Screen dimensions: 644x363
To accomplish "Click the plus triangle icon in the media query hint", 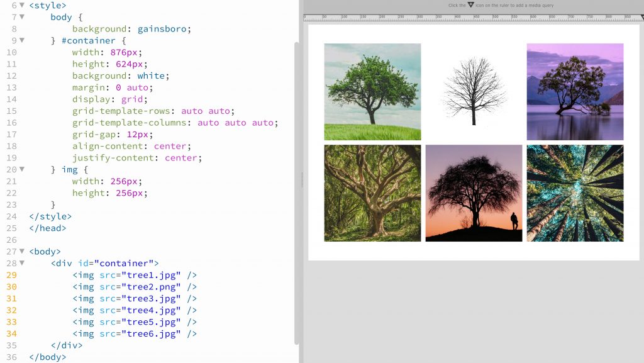I will (470, 5).
